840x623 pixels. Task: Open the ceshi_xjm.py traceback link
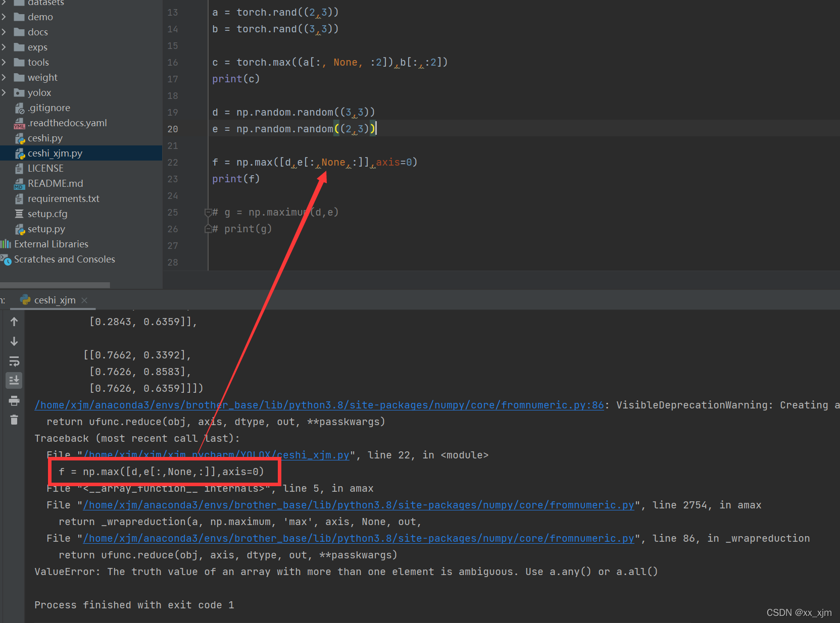(216, 455)
